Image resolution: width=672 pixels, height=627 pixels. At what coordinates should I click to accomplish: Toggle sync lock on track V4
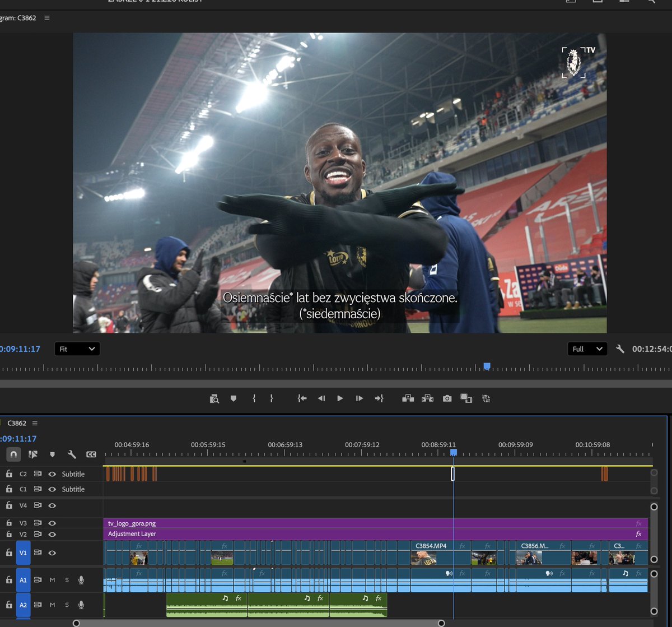(x=38, y=505)
